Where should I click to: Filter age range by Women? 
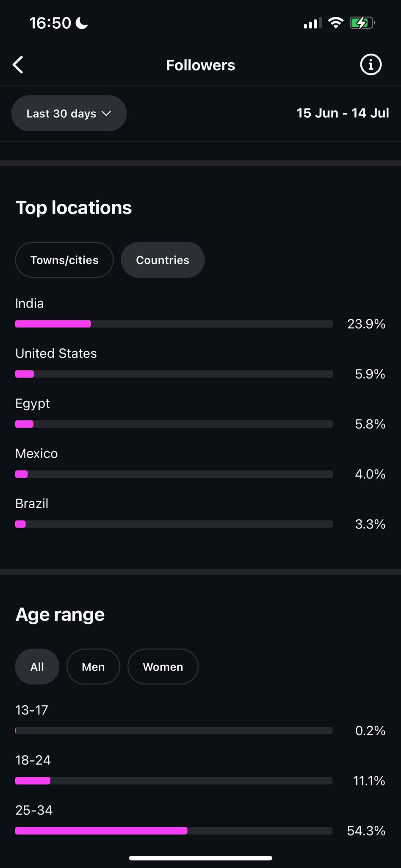pyautogui.click(x=163, y=667)
